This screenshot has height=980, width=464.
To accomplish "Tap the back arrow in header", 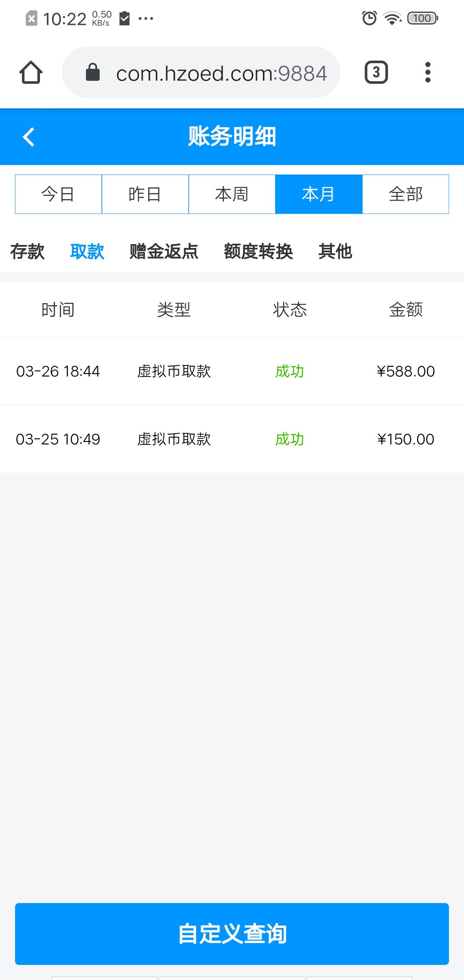I will pyautogui.click(x=29, y=137).
